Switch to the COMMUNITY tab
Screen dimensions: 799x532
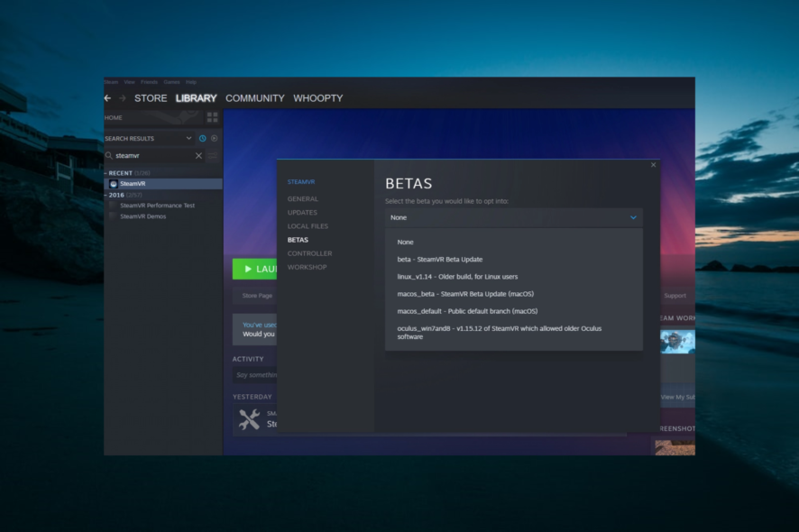point(255,97)
